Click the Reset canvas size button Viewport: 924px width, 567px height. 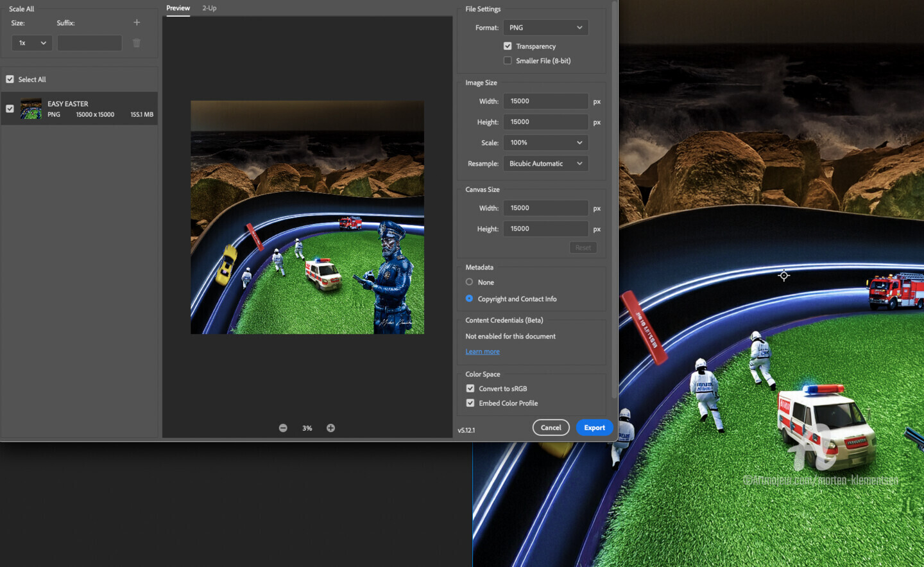click(x=583, y=248)
